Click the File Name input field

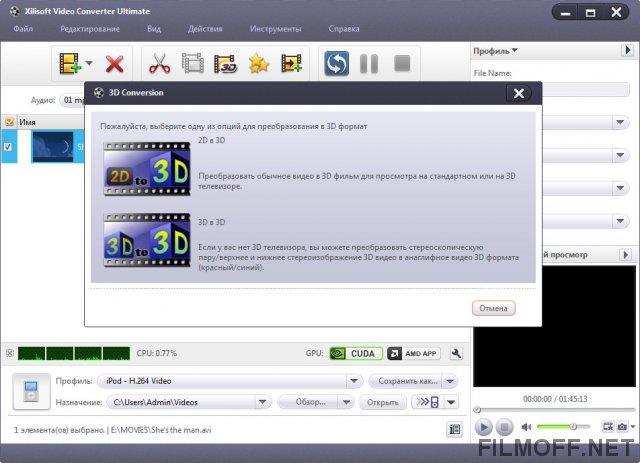click(586, 89)
